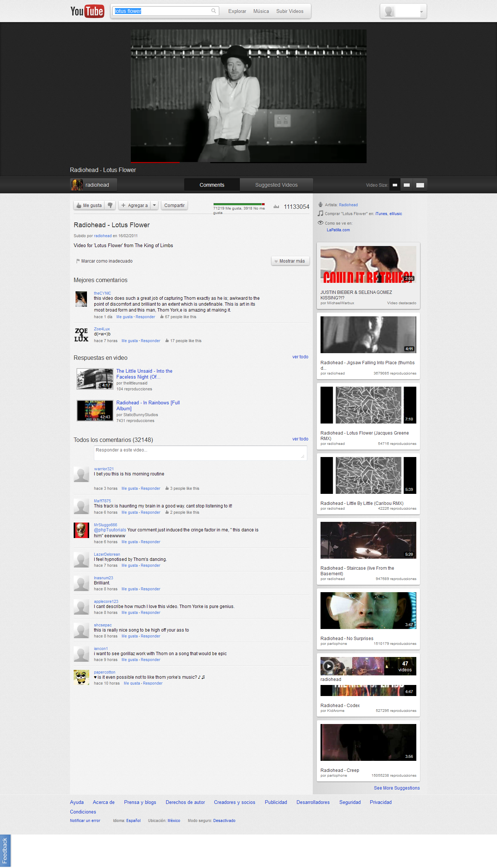Click the search magnifier icon

coord(213,11)
